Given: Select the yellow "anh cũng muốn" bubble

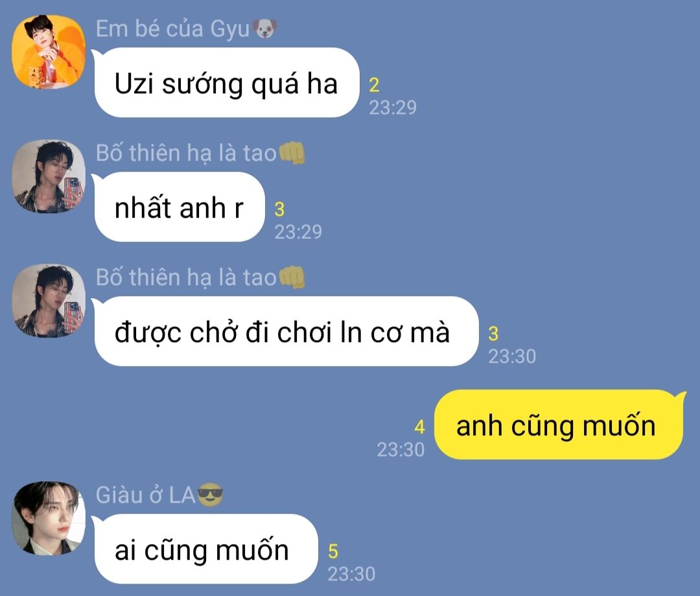Looking at the screenshot, I should pos(560,425).
